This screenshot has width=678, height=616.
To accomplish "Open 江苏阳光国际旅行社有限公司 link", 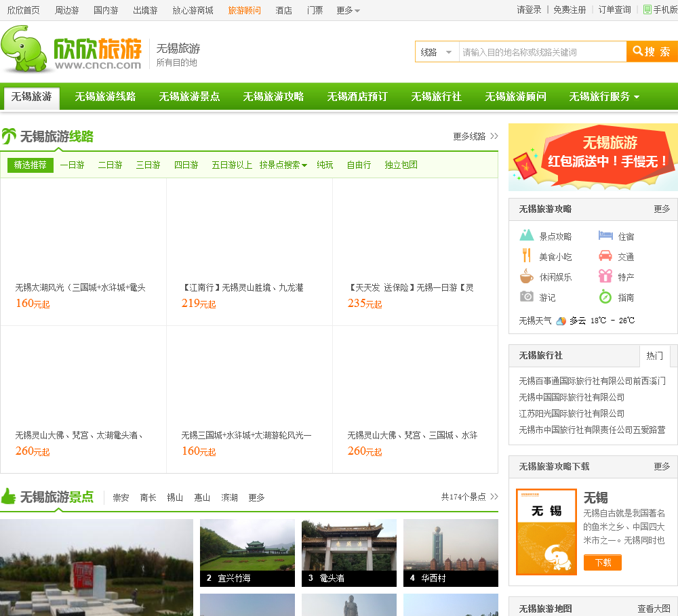I will [572, 413].
